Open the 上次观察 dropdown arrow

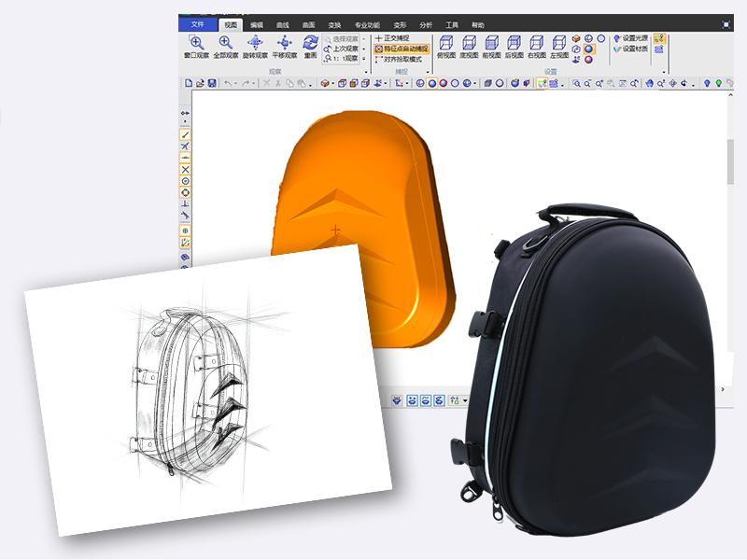(363, 49)
